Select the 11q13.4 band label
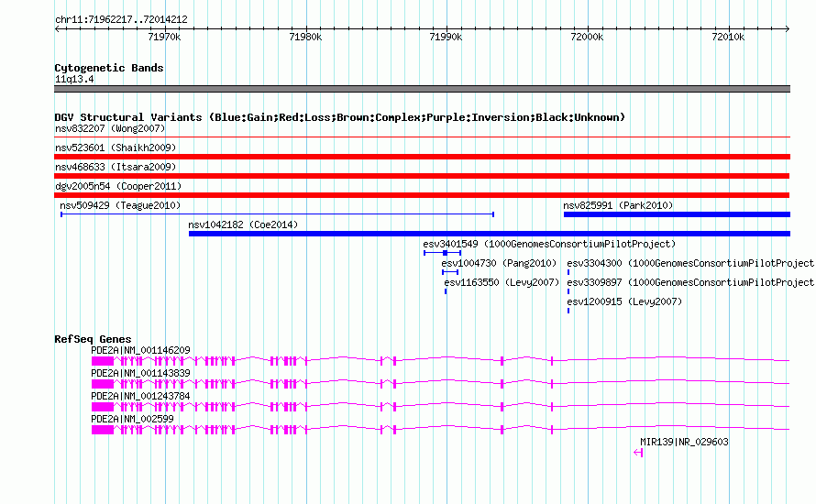The width and height of the screenshot is (816, 504). pos(74,79)
